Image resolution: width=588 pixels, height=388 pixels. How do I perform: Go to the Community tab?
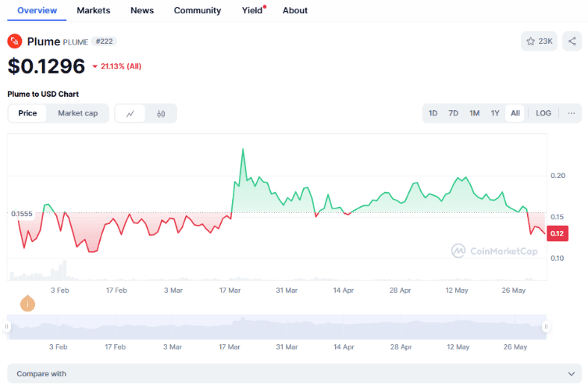click(x=198, y=10)
